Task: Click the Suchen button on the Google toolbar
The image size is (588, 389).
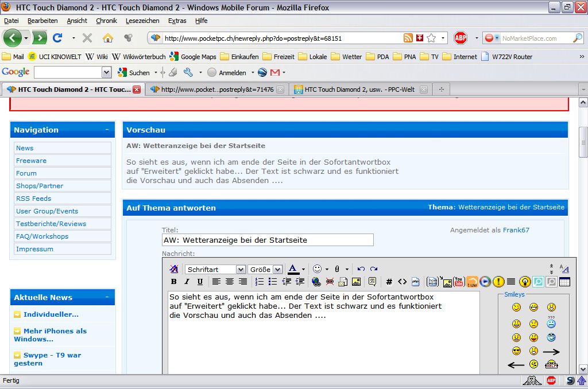Action: (x=134, y=72)
